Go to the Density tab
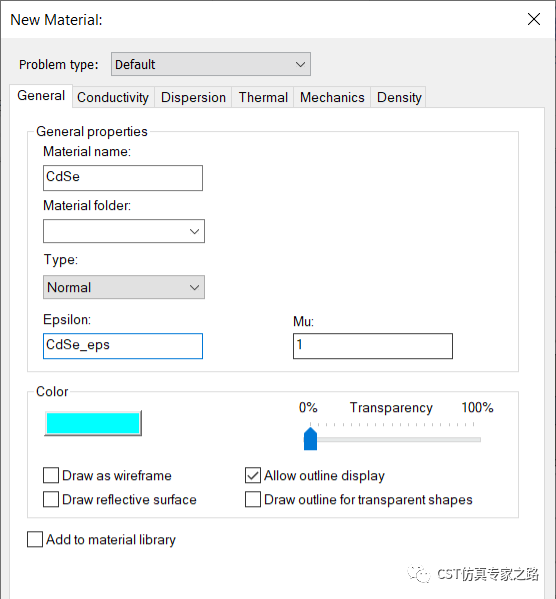This screenshot has width=556, height=599. coord(399,97)
